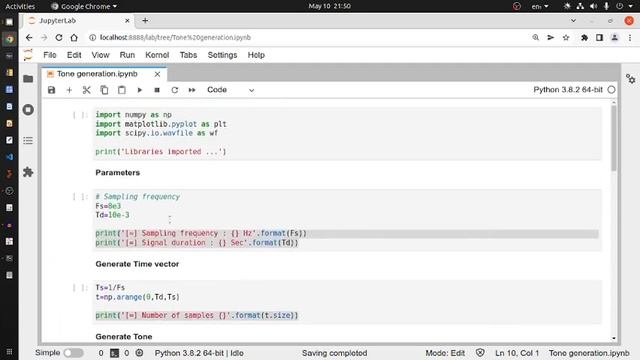
Task: Click into the numpy imports code cell
Action: click(347, 133)
